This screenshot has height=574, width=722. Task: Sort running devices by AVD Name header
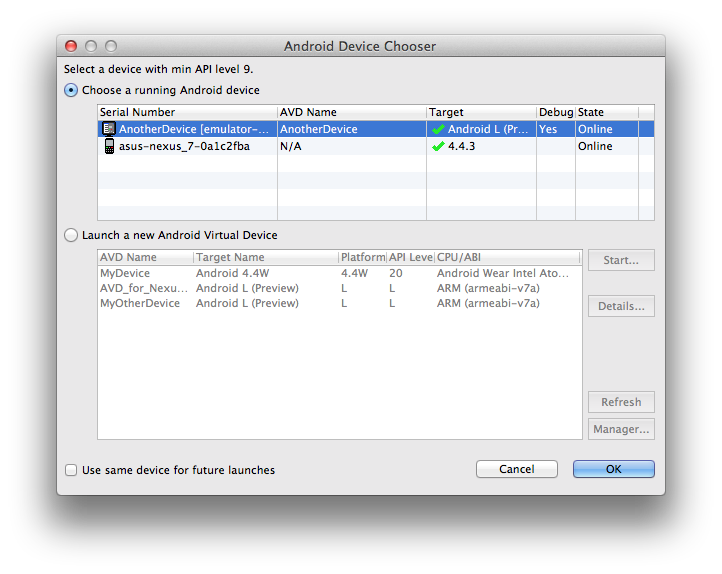point(352,112)
